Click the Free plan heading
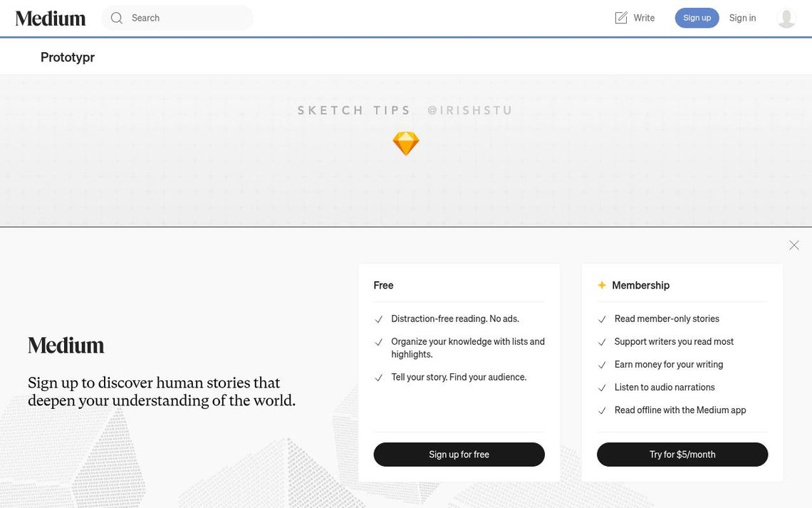Screen dimensions: 812x508 pyautogui.click(x=383, y=285)
